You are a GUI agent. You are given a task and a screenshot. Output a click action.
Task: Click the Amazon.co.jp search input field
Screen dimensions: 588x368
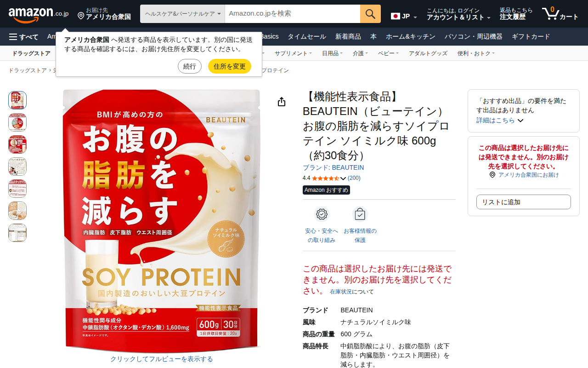pyautogui.click(x=293, y=14)
